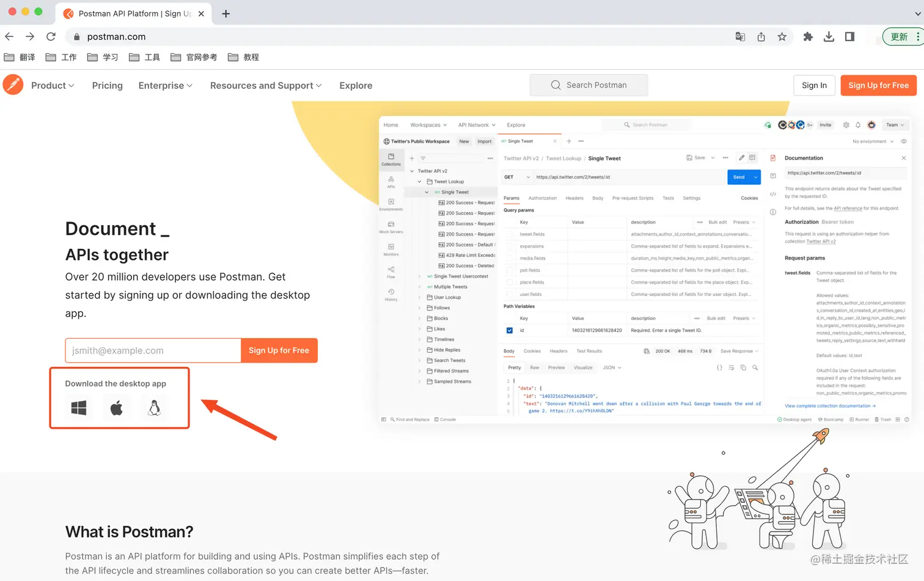Click the eye icon beside No environment in preview

(904, 141)
